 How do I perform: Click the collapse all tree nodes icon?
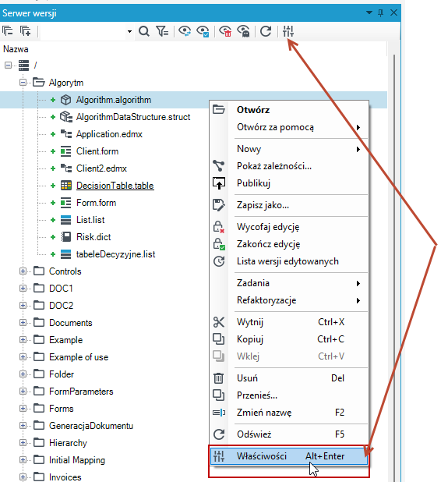coord(7,31)
